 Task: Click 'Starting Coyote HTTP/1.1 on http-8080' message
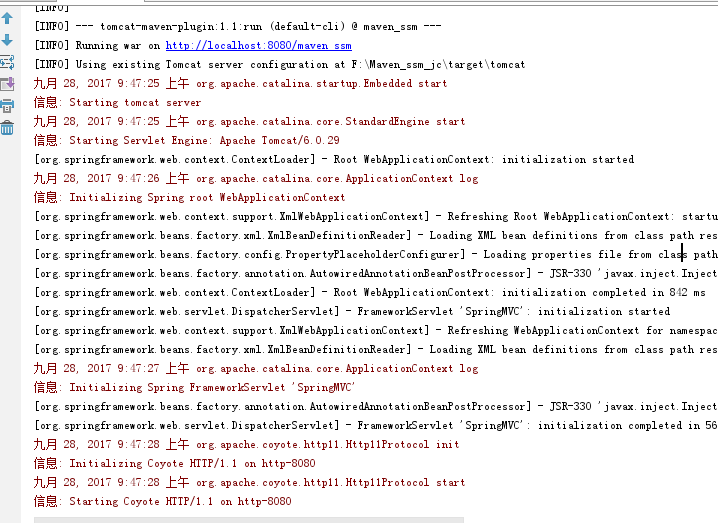163,501
